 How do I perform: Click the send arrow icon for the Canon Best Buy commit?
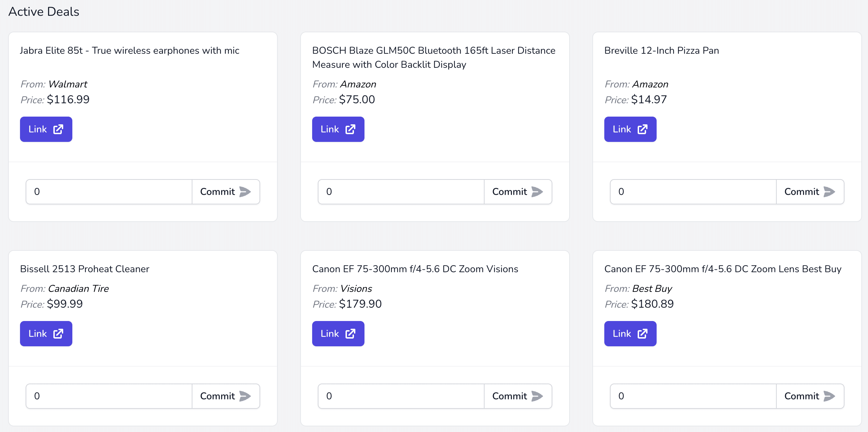click(x=829, y=396)
